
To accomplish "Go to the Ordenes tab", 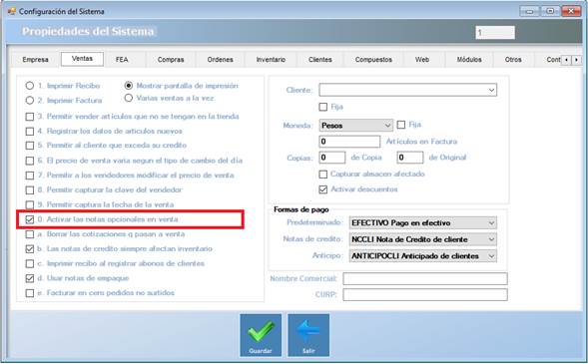I will (x=220, y=60).
